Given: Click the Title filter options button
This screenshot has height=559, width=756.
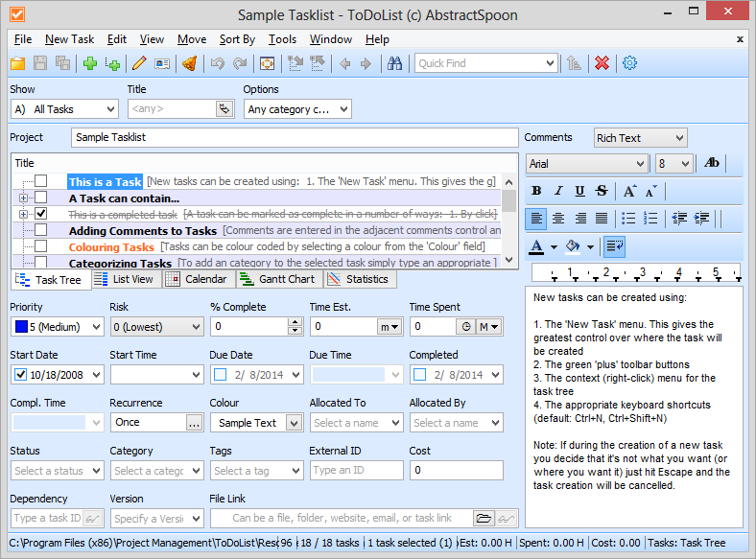Looking at the screenshot, I should click(x=224, y=109).
